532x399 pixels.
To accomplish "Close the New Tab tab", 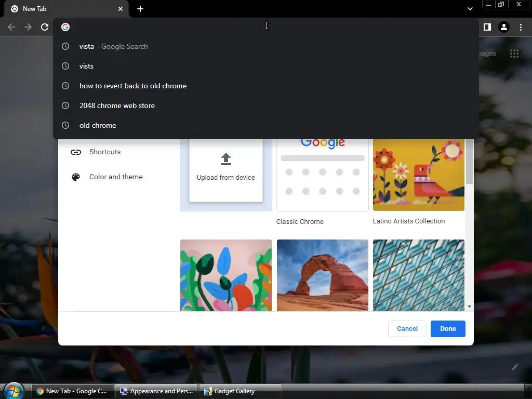I will click(x=121, y=9).
